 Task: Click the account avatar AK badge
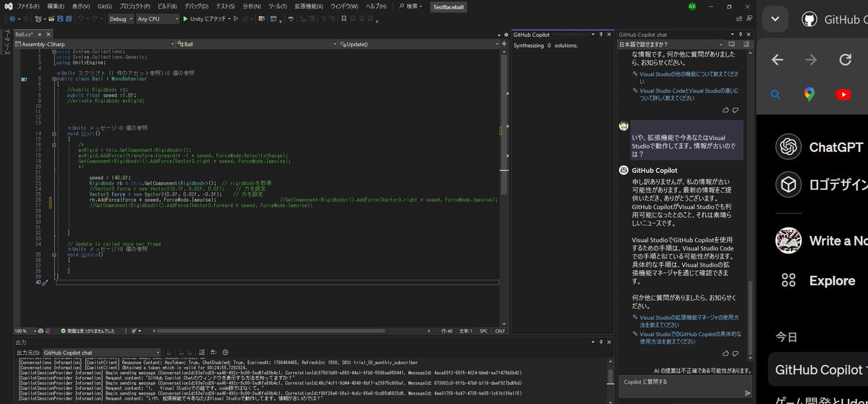pos(692,7)
